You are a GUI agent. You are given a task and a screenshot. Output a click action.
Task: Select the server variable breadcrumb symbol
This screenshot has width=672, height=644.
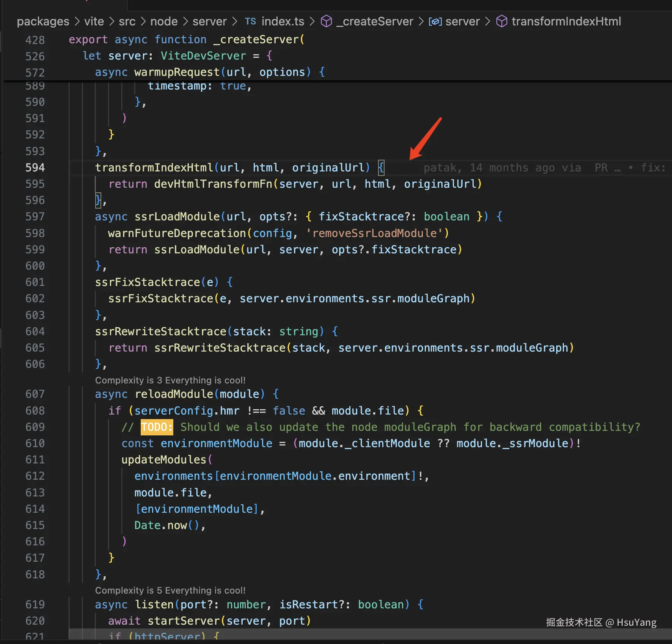[463, 21]
